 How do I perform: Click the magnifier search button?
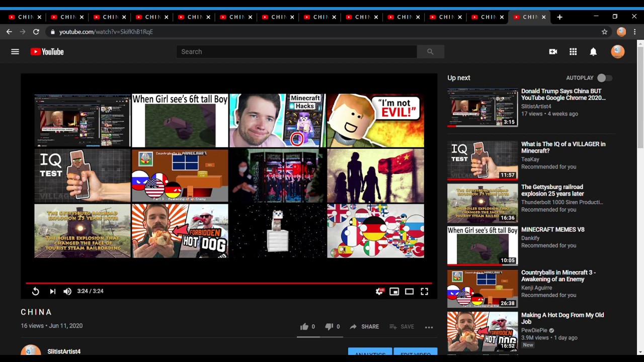(430, 51)
